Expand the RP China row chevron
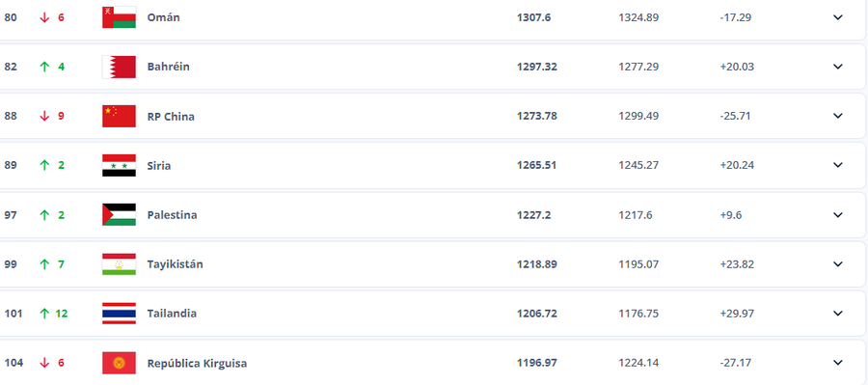This screenshot has width=868, height=385. click(838, 116)
